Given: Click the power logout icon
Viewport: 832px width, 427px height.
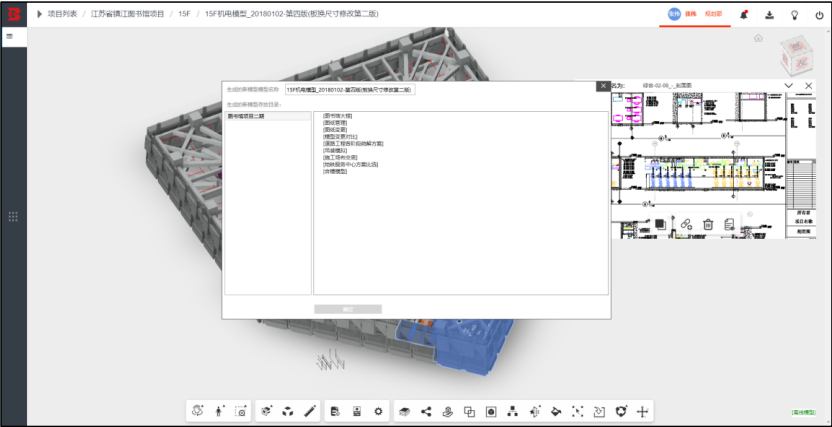Looking at the screenshot, I should point(819,15).
